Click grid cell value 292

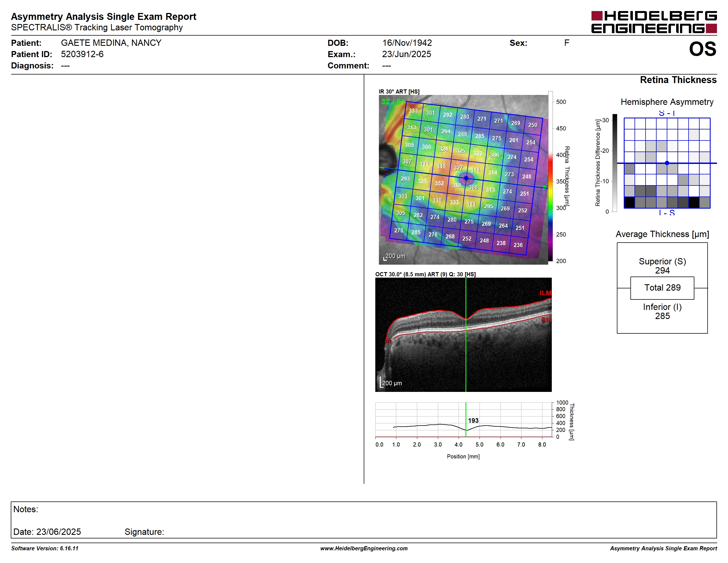point(448,115)
